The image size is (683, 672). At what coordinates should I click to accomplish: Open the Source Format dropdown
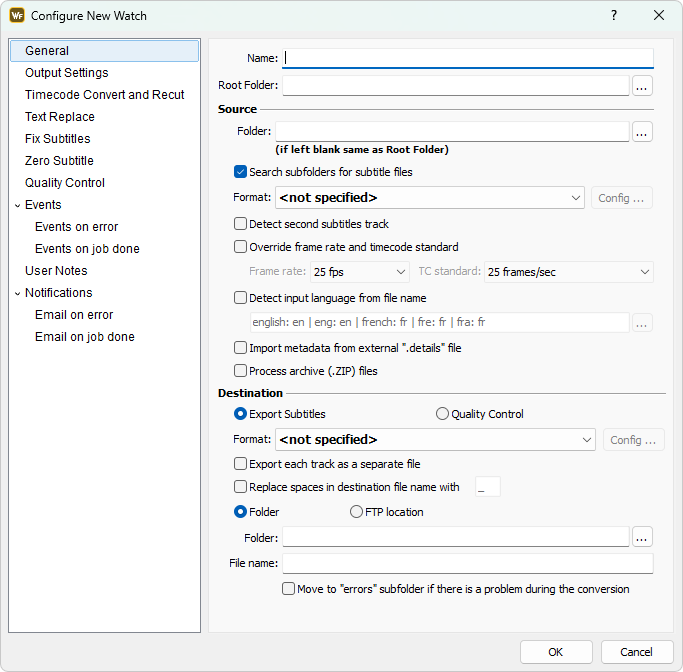pos(430,198)
